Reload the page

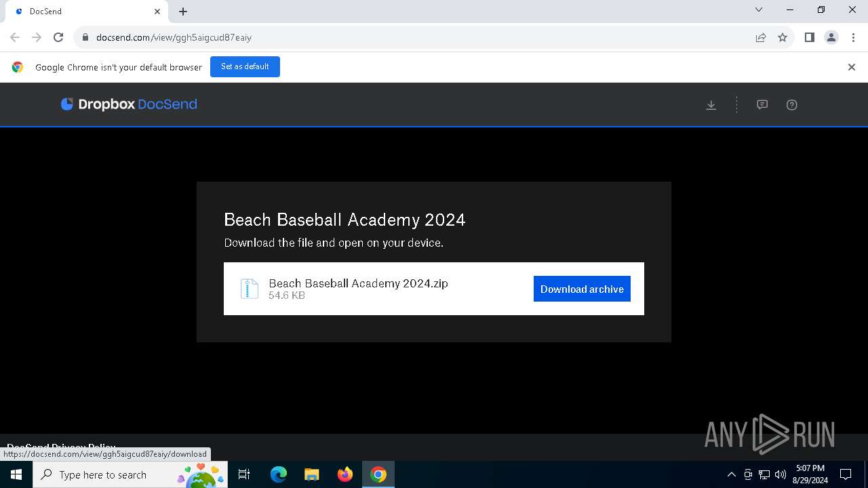(58, 37)
